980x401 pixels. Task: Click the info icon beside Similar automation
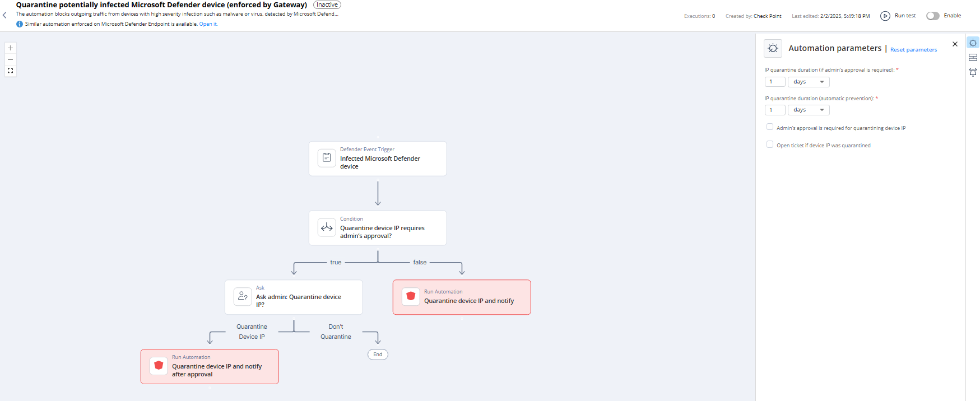pos(20,24)
